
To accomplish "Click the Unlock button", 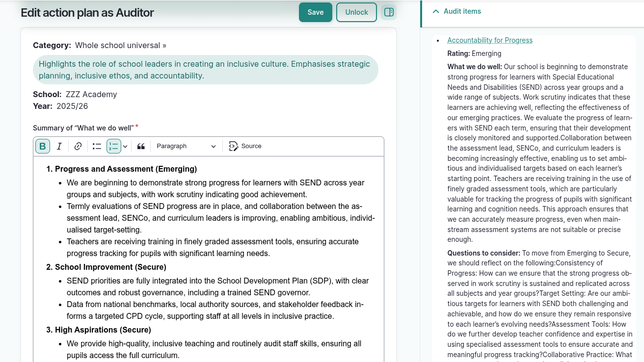I will point(356,12).
